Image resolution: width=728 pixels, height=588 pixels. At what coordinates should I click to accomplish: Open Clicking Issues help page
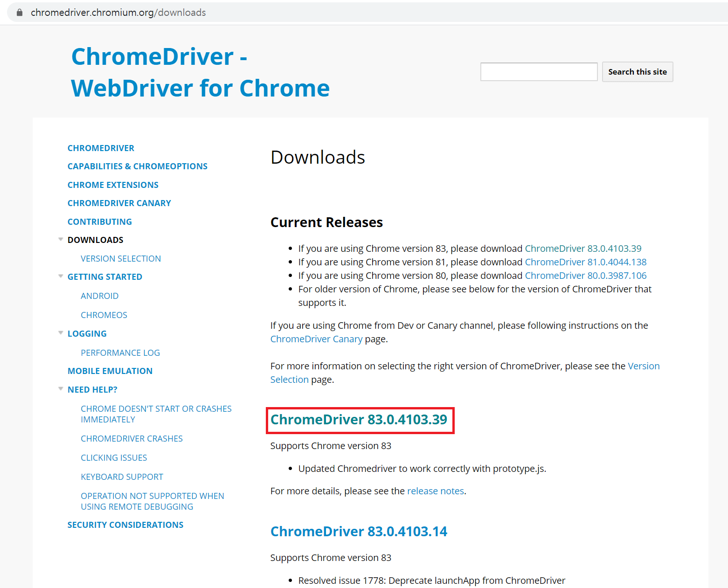pyautogui.click(x=114, y=458)
